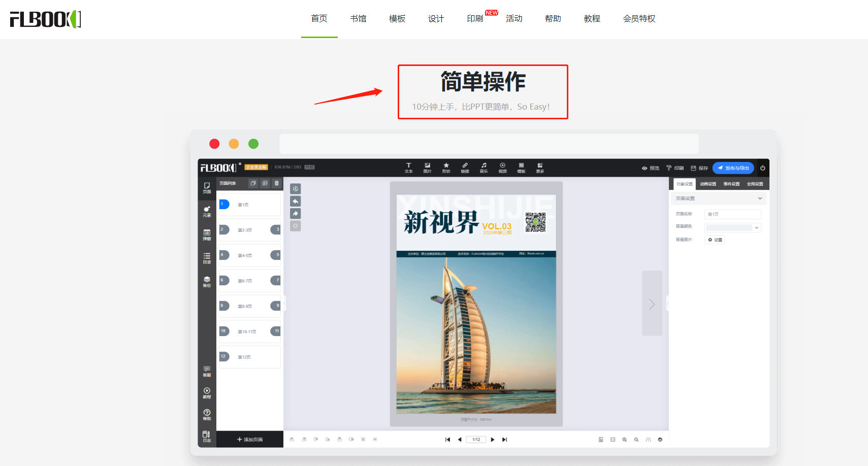The height and width of the screenshot is (466, 868).
Task: Click the 发布与导出 publish button
Action: tap(733, 168)
